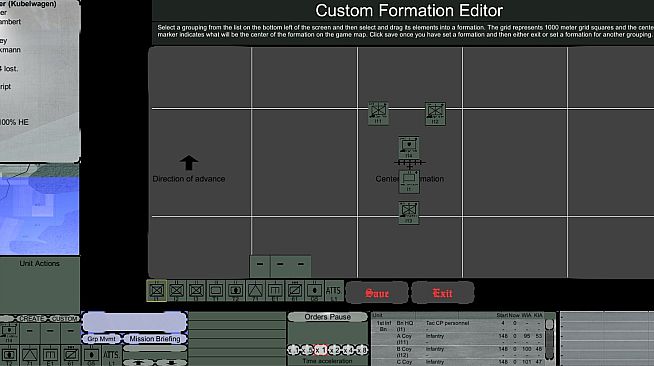Select the B Coy row in unit table
Screen dimensions: 654x366
(458, 352)
